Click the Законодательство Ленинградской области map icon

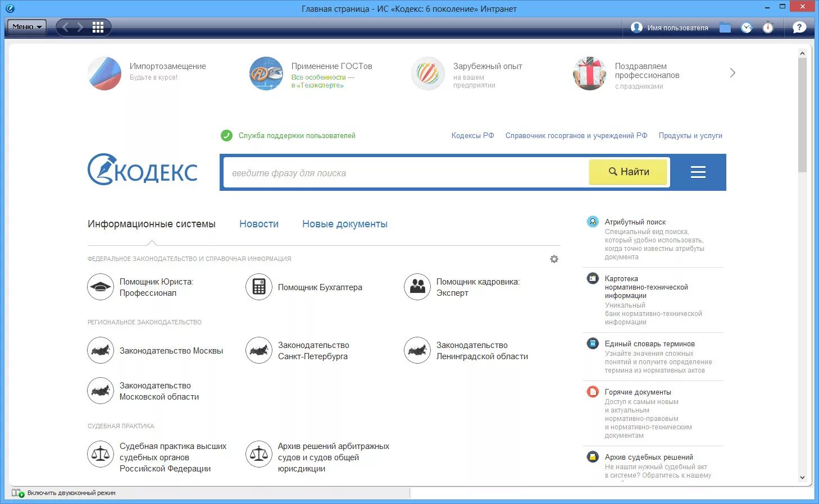pos(417,350)
